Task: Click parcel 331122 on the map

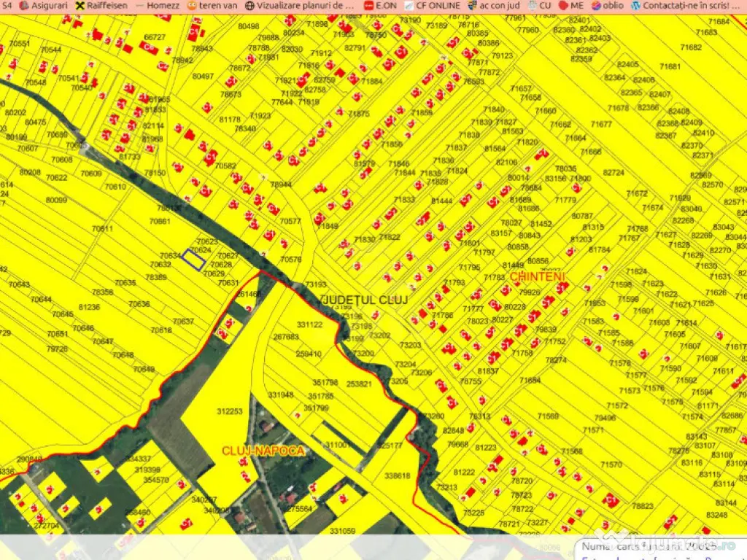Action: [309, 324]
